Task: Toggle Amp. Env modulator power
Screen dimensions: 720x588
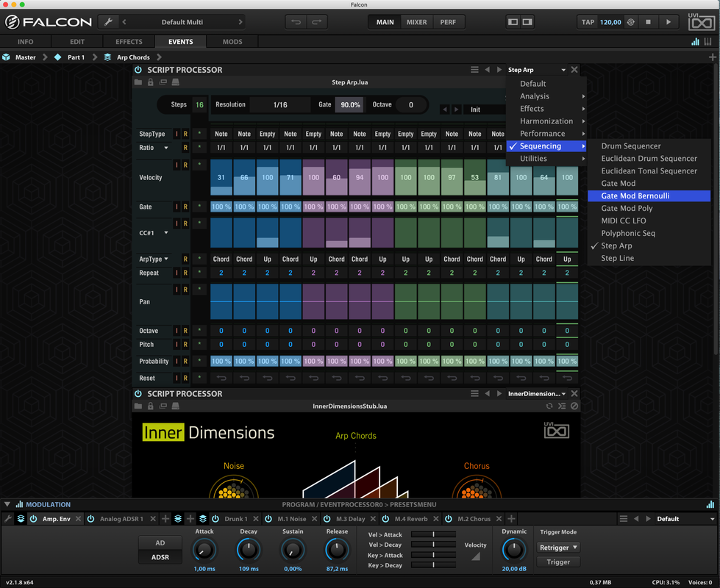Action: [x=34, y=519]
